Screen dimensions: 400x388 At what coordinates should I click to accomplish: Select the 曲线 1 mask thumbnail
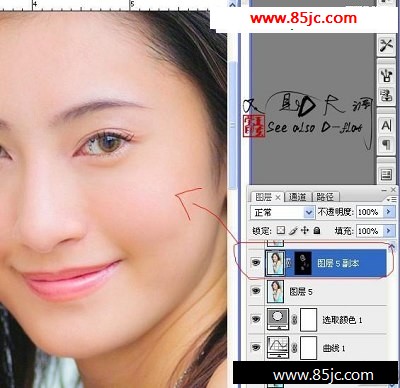(309, 348)
